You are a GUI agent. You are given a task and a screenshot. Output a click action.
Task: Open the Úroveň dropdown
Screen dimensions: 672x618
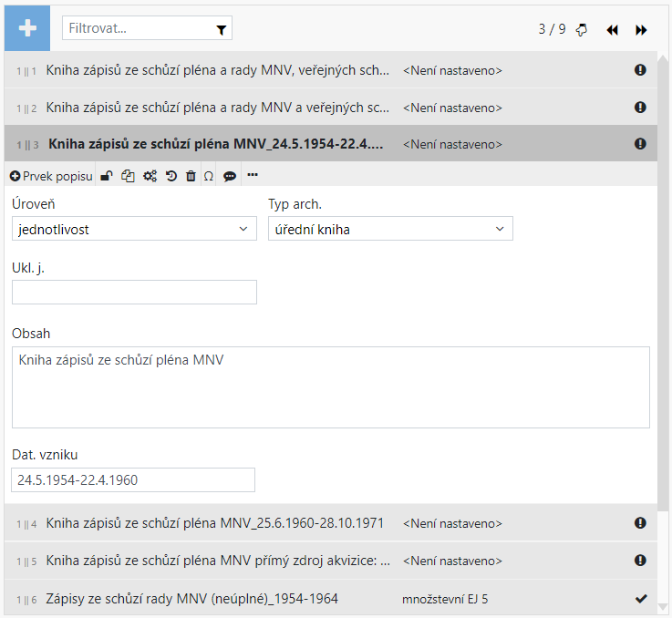(134, 229)
